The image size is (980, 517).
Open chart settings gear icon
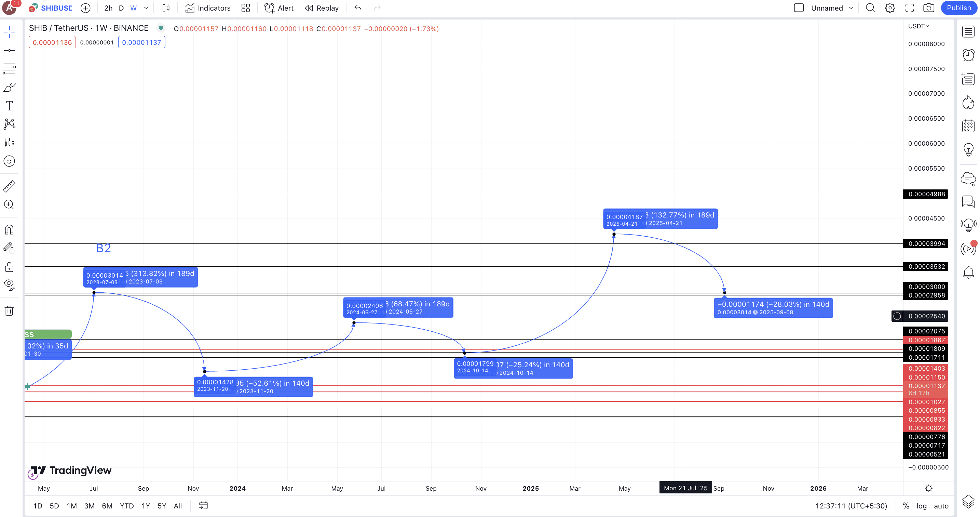pos(890,8)
